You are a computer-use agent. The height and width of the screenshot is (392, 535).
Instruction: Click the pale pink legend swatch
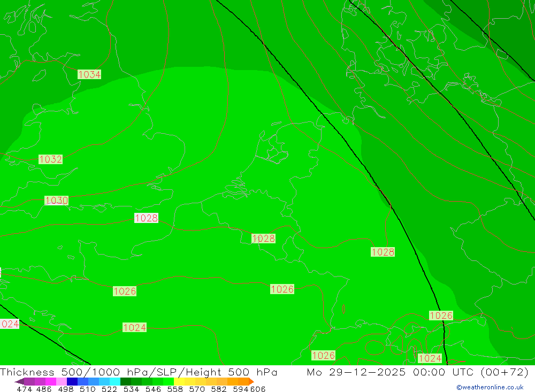click(x=62, y=381)
